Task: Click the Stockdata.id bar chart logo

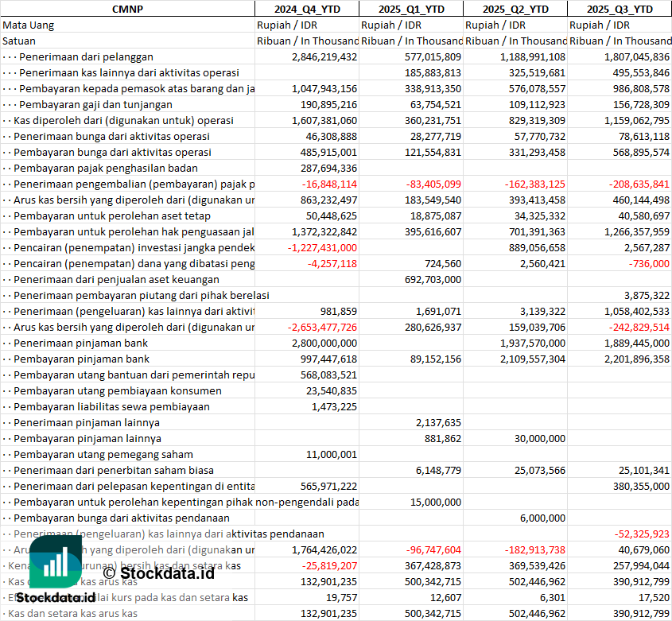Action: (x=55, y=562)
